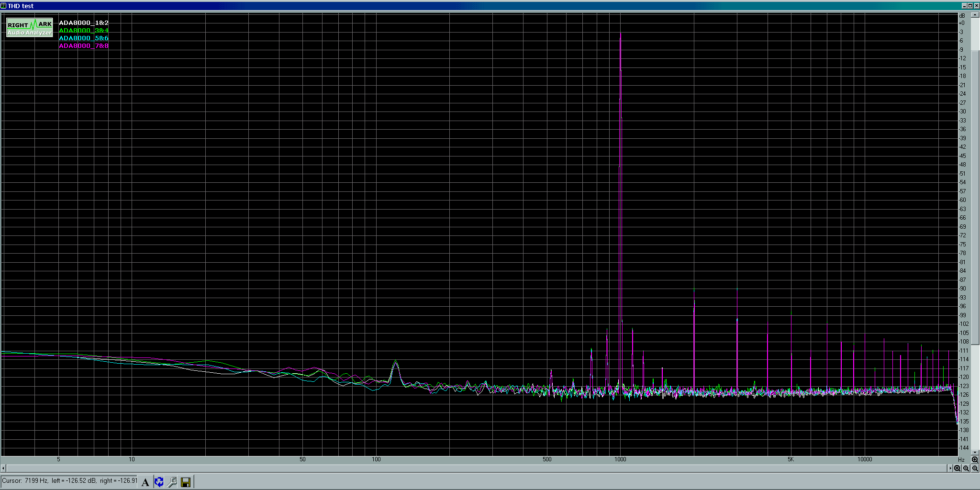980x490 pixels.
Task: Click the '-144' dB axis label
Action: tap(964, 448)
